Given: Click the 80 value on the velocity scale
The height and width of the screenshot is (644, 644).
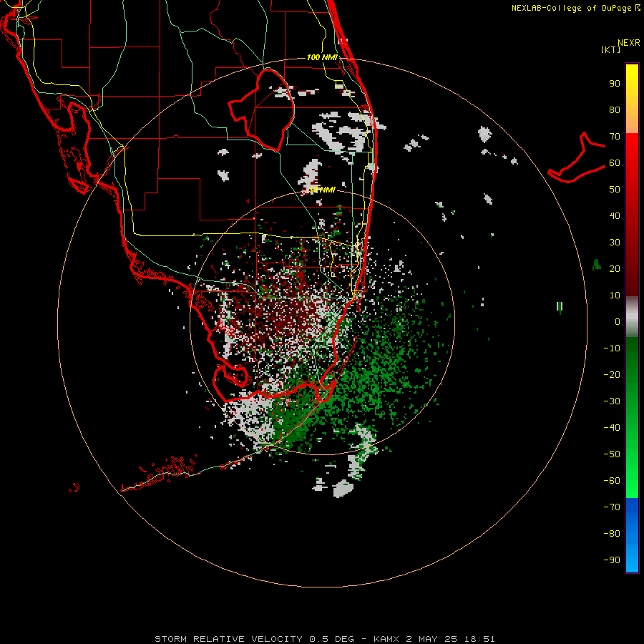Looking at the screenshot, I should coord(615,110).
